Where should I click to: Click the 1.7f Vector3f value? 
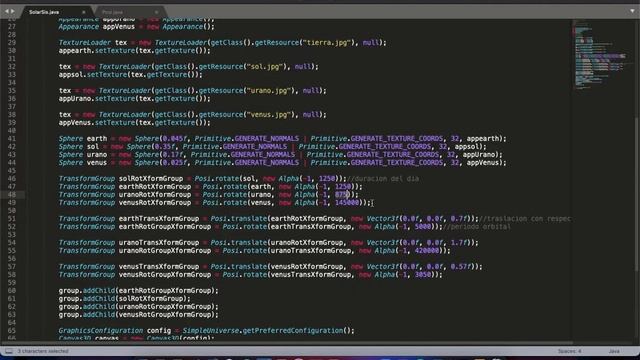[459, 242]
